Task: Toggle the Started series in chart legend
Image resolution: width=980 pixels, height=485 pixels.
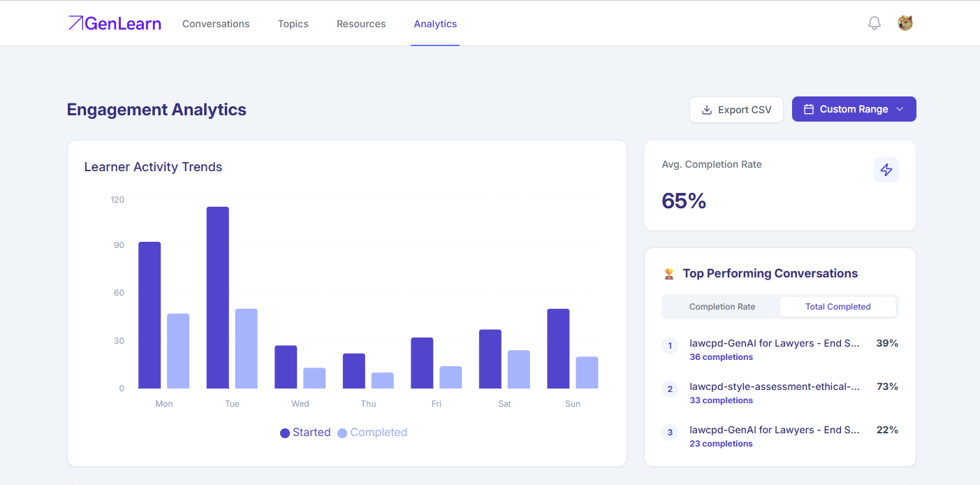Action: pyautogui.click(x=305, y=433)
